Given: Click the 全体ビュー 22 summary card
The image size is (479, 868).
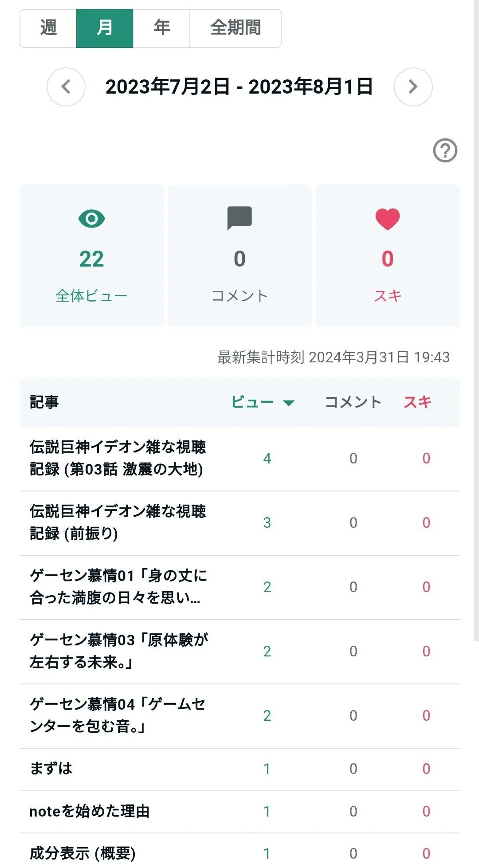Looking at the screenshot, I should point(91,256).
